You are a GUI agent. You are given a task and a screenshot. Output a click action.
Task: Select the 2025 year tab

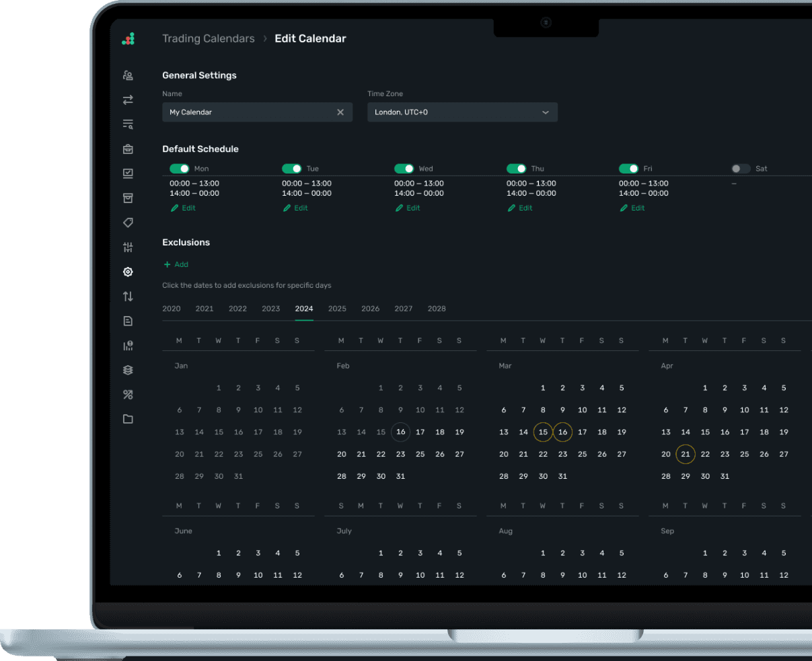click(x=337, y=309)
